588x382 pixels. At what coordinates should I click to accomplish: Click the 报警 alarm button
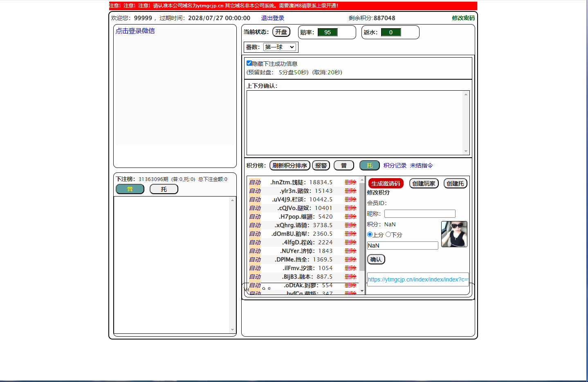[x=321, y=165]
